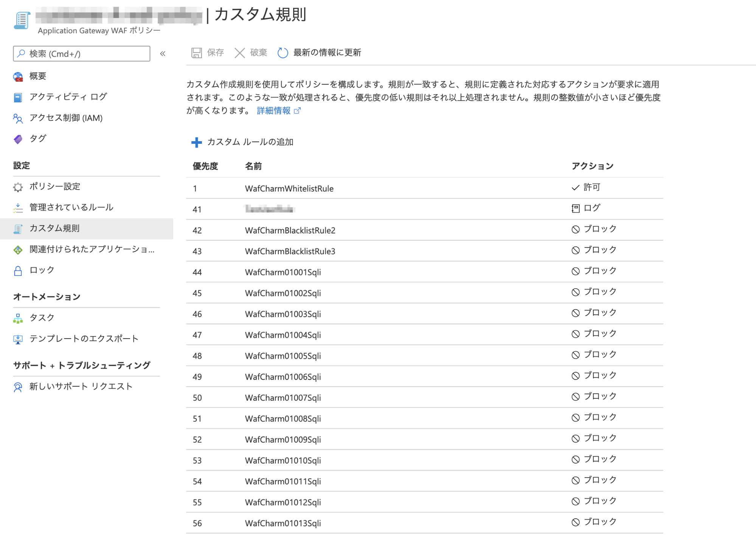This screenshot has height=535, width=756.
Task: Open the WafCharmBlacklistRule2 rule
Action: click(x=290, y=230)
